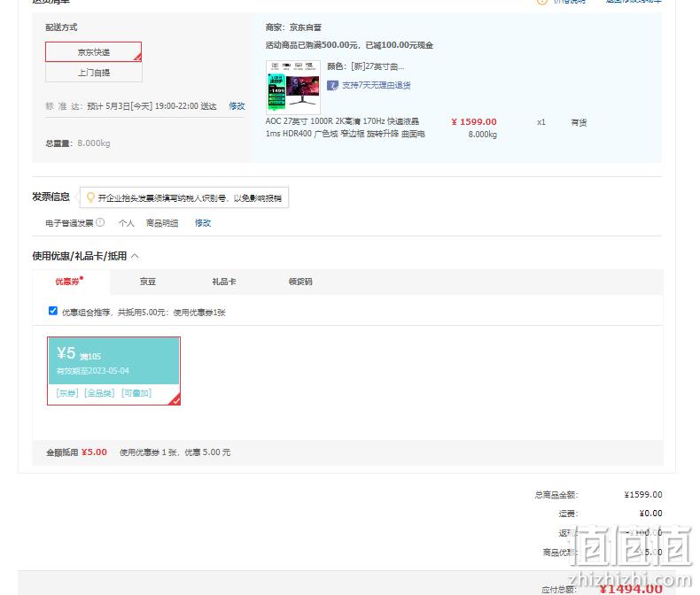Click 金额抵用 ¥5.00 amount text
Screen dimensions: 700x595
point(76,452)
